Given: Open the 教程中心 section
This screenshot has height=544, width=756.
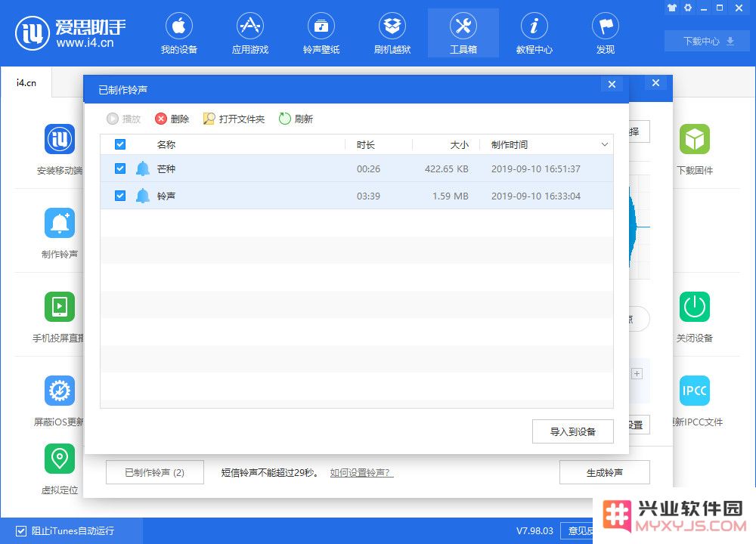Looking at the screenshot, I should pyautogui.click(x=534, y=33).
